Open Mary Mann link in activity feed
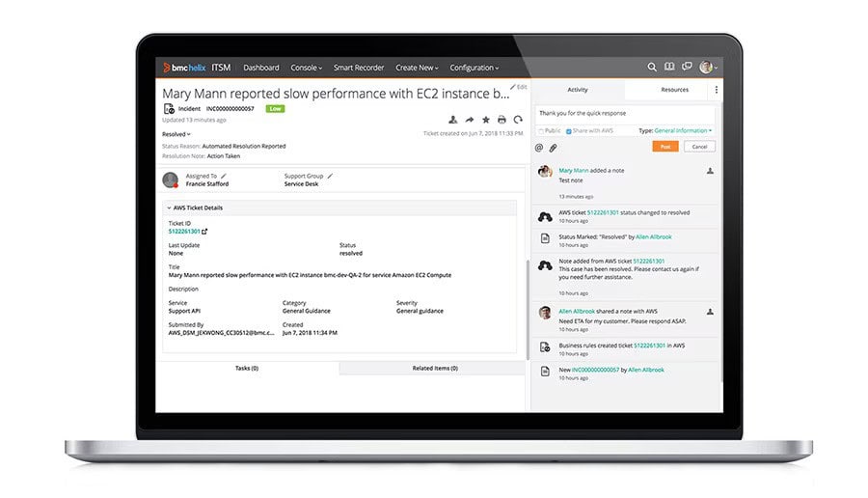Screen dimensions: 868x498 (574, 171)
